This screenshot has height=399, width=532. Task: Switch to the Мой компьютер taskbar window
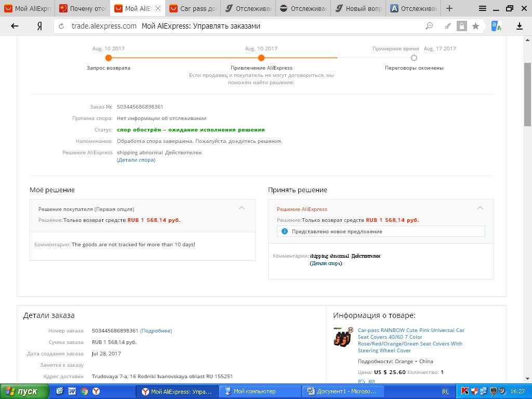pyautogui.click(x=260, y=392)
